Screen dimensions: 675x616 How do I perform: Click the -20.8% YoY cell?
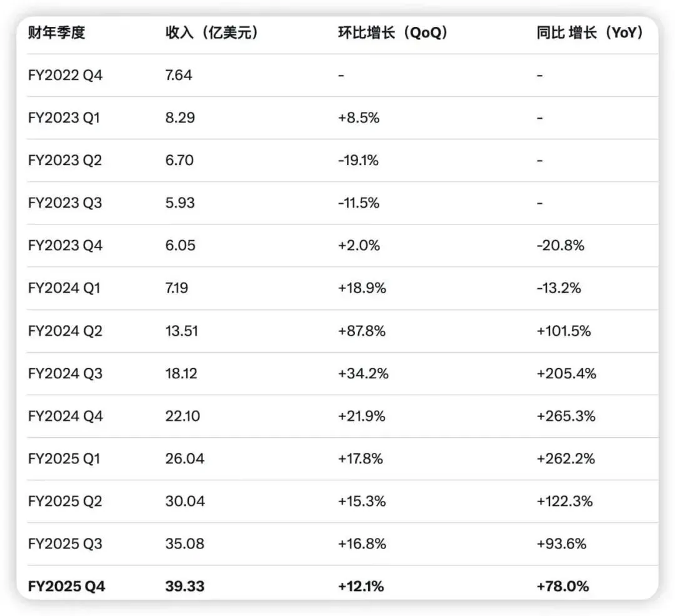[x=560, y=246]
